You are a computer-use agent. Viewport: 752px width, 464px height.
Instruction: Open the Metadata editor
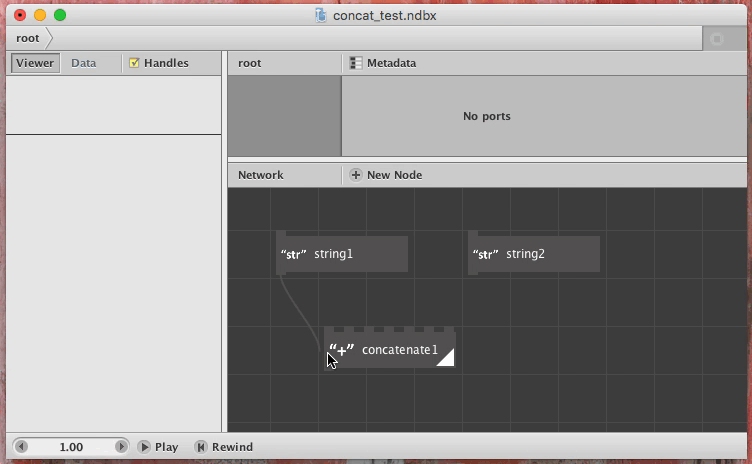tap(383, 63)
